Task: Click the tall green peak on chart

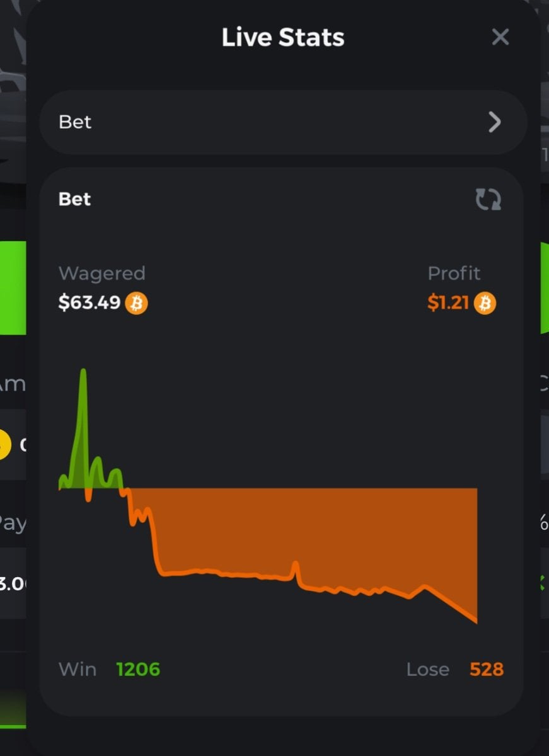Action: [x=83, y=391]
